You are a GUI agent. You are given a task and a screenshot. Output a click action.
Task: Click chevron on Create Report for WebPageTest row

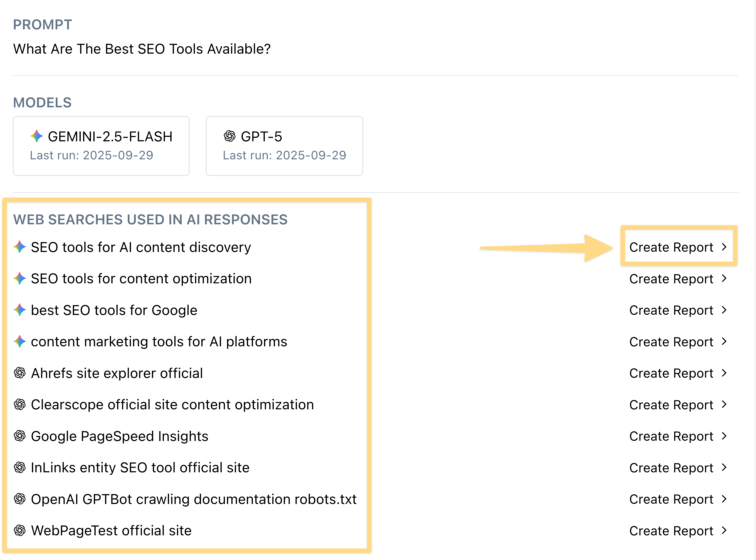(x=724, y=530)
